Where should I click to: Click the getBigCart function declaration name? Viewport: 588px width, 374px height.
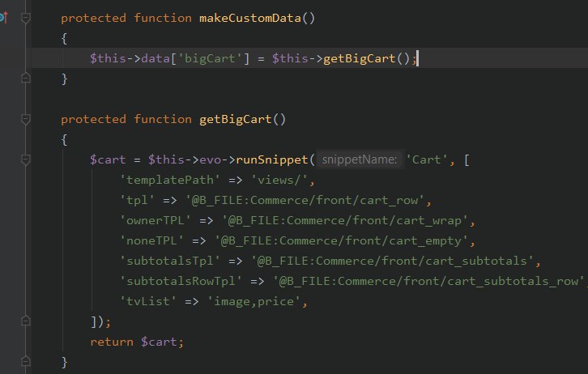pos(235,119)
